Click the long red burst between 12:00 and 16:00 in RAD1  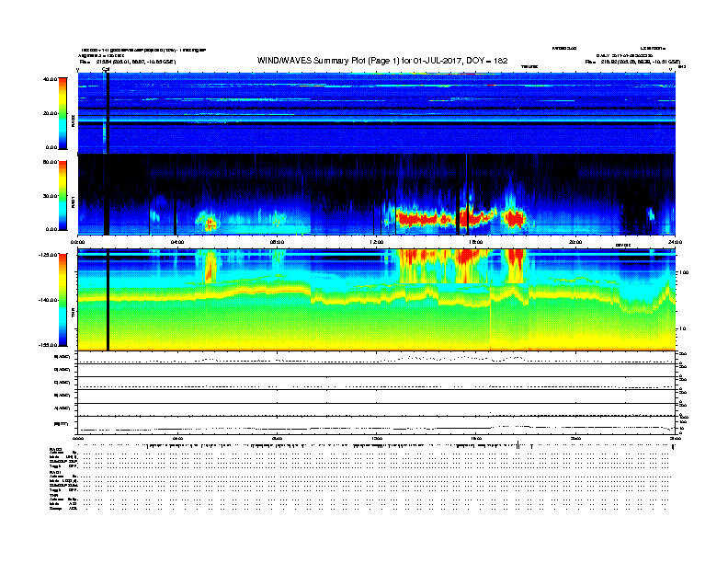tap(424, 218)
